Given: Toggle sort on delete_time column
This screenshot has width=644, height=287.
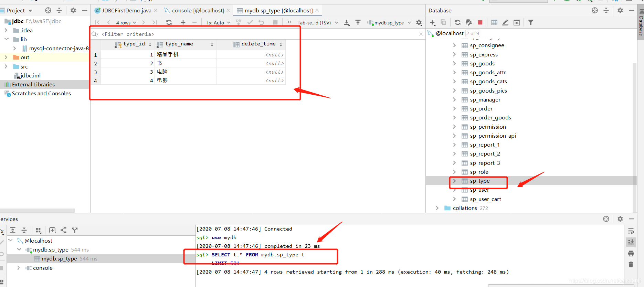Looking at the screenshot, I should [x=281, y=45].
